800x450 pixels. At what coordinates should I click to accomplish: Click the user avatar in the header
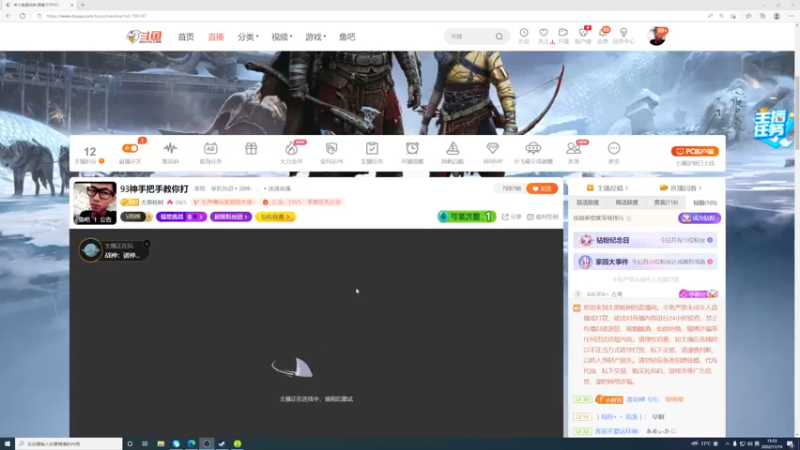(x=656, y=37)
